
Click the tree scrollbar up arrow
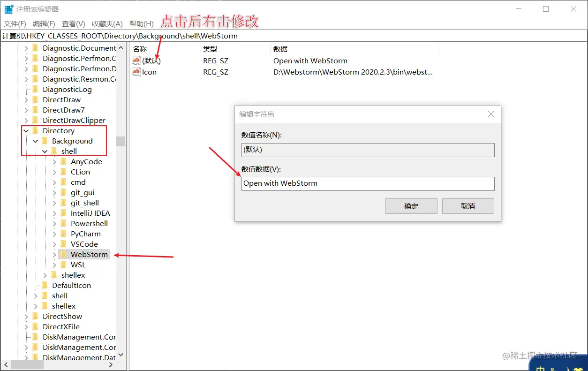coord(121,48)
